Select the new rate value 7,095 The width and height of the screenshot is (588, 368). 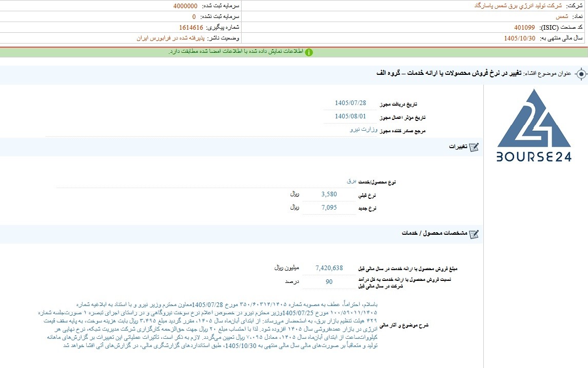(329, 207)
